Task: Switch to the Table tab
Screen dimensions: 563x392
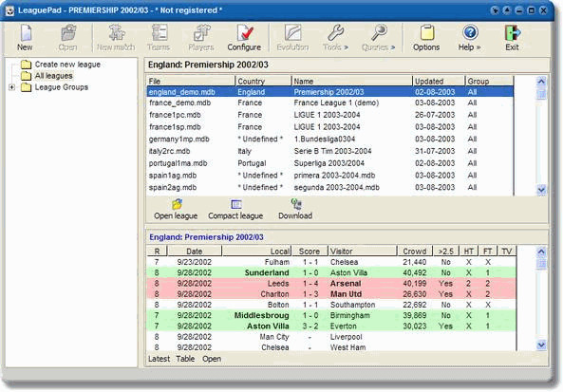Action: [x=185, y=359]
